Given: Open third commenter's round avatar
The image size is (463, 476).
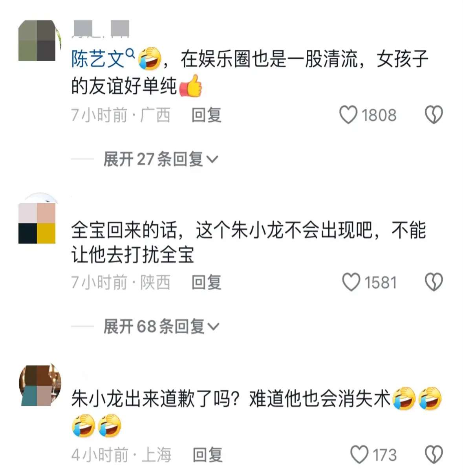Looking at the screenshot, I should 40,385.
